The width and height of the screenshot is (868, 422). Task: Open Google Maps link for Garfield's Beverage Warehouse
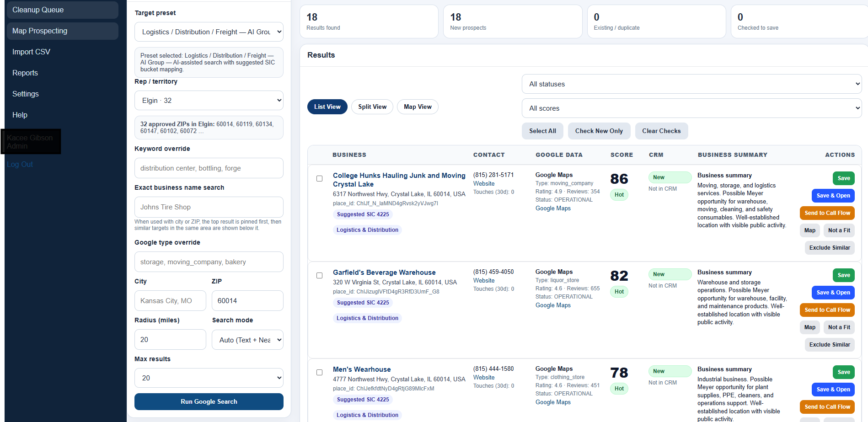[x=553, y=305]
